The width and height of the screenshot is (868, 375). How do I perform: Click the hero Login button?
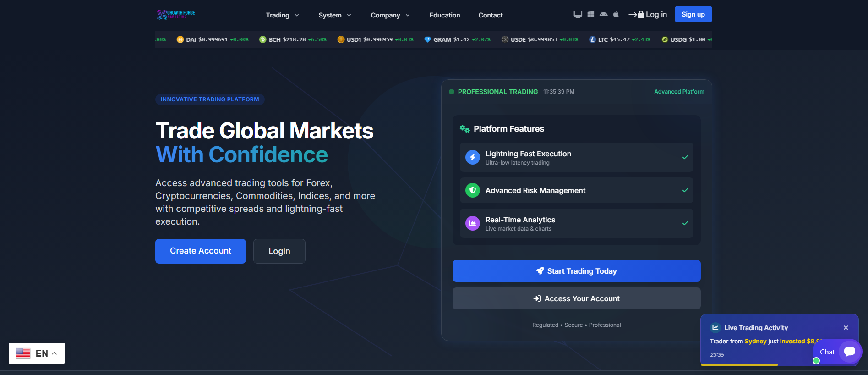pos(279,251)
